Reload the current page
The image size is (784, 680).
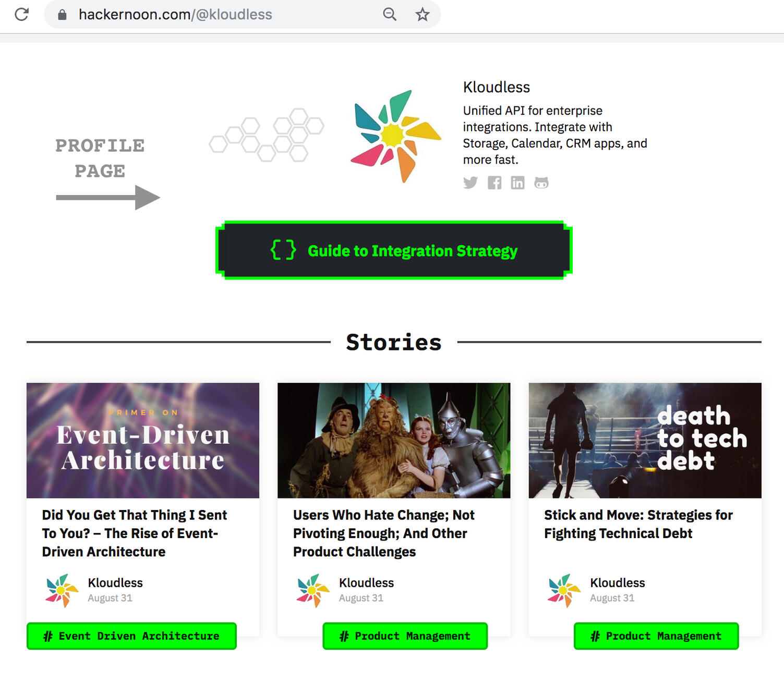[22, 15]
